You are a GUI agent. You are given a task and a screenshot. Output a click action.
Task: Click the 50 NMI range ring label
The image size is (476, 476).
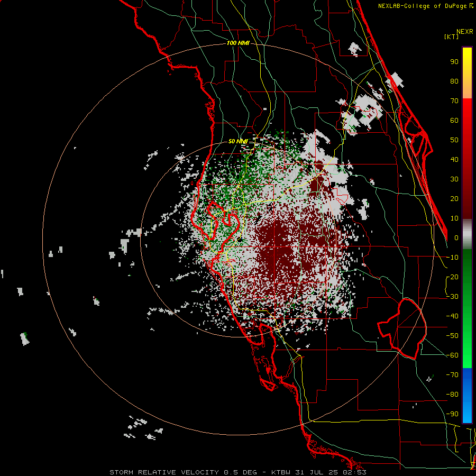237,141
